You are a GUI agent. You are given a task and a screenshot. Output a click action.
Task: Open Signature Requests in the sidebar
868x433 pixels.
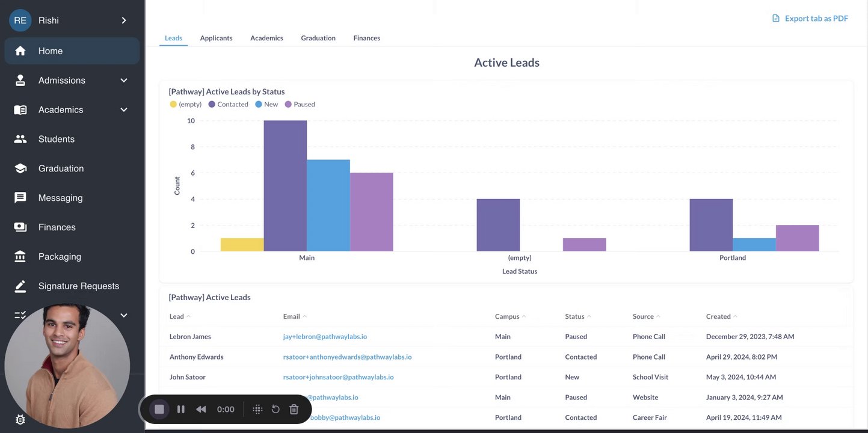coord(72,286)
